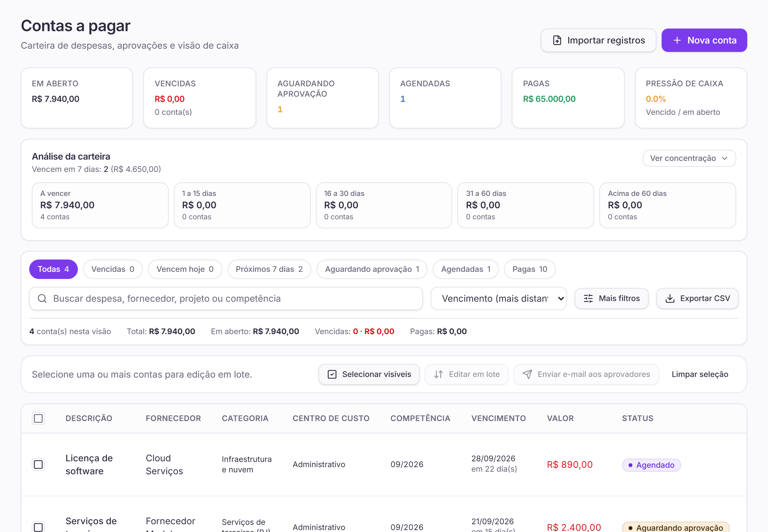Open the Vencimento sort order dropdown
Viewport: 768px width, 532px height.
(x=498, y=298)
